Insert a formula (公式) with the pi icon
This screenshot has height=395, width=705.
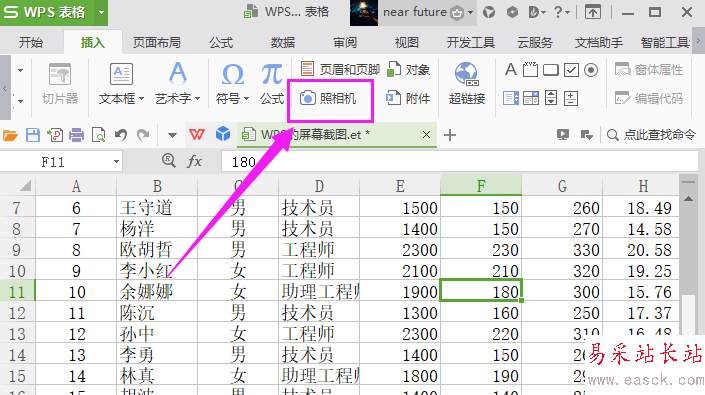point(272,84)
